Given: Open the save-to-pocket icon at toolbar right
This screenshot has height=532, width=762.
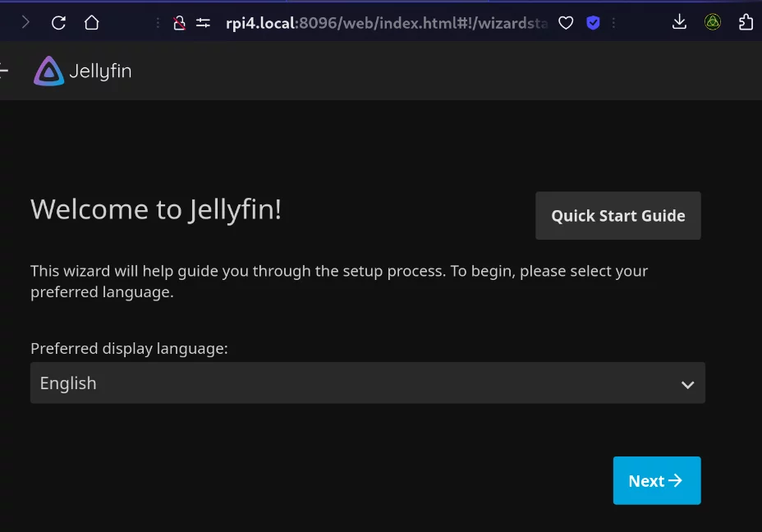Looking at the screenshot, I should tap(746, 22).
